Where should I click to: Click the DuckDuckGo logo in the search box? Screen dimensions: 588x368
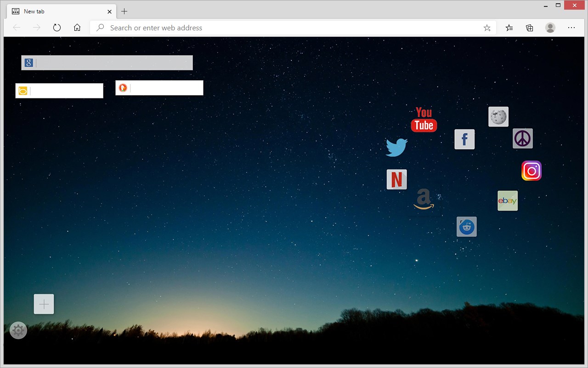123,88
